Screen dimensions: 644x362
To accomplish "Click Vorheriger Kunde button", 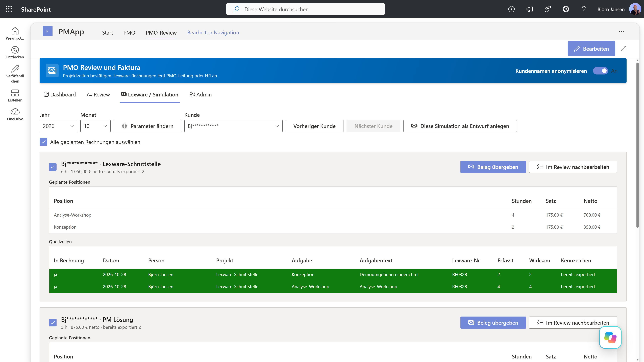I will click(314, 126).
